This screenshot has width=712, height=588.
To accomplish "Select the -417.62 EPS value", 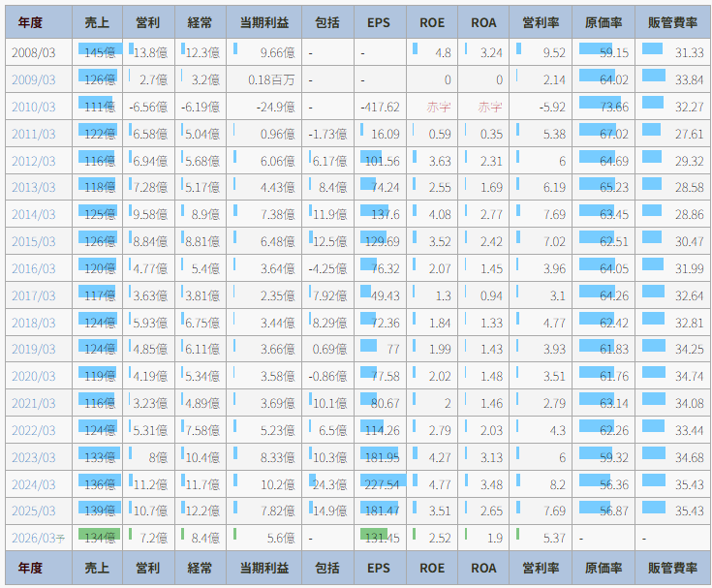I will point(380,107).
